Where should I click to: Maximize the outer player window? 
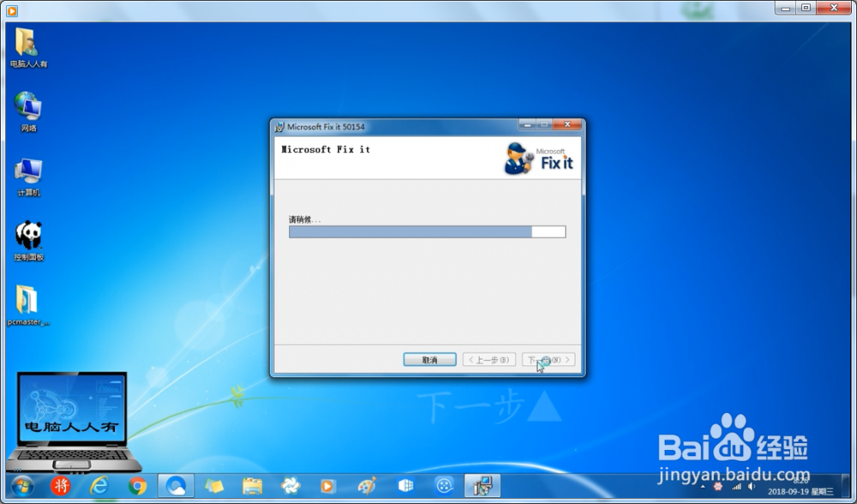click(806, 8)
